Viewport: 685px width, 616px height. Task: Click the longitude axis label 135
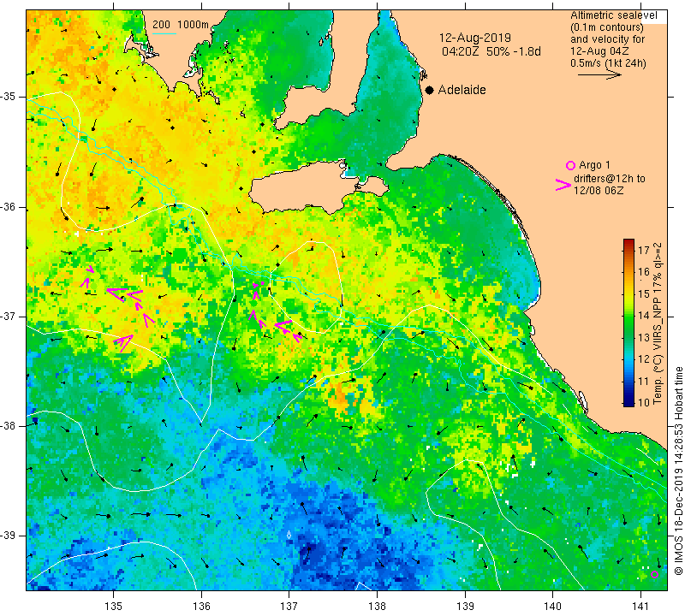point(114,606)
